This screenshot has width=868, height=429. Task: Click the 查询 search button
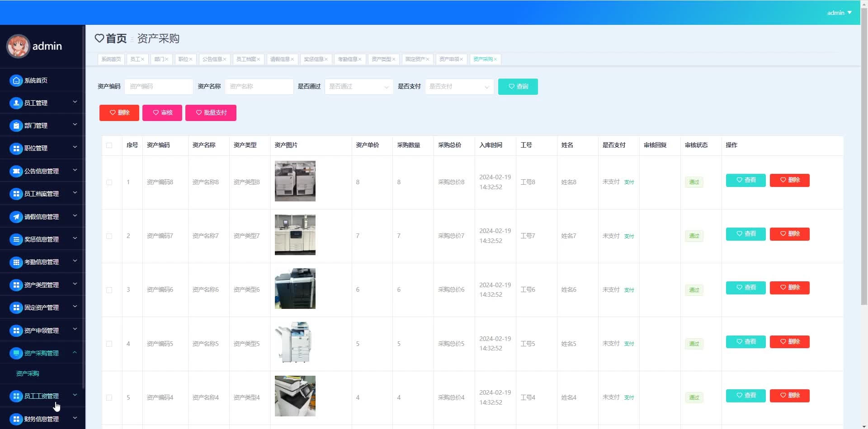[518, 87]
